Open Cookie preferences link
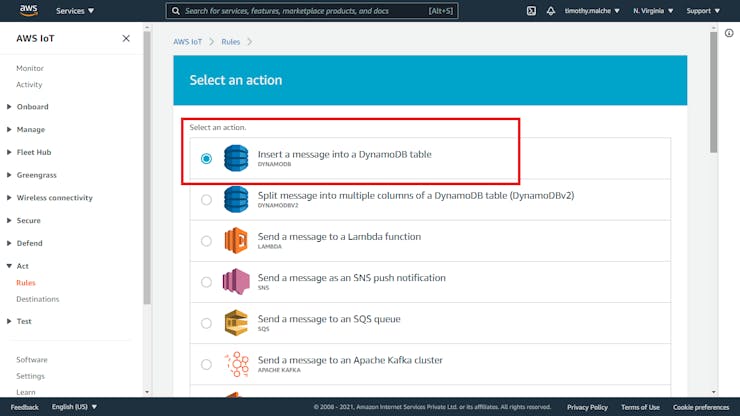Screen dimensions: 740x416 click(x=701, y=407)
